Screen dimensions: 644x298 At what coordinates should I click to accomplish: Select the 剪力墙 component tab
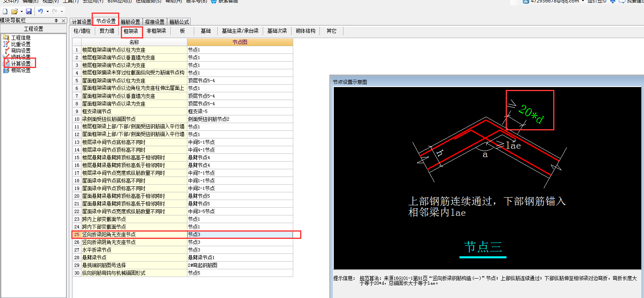coord(107,31)
